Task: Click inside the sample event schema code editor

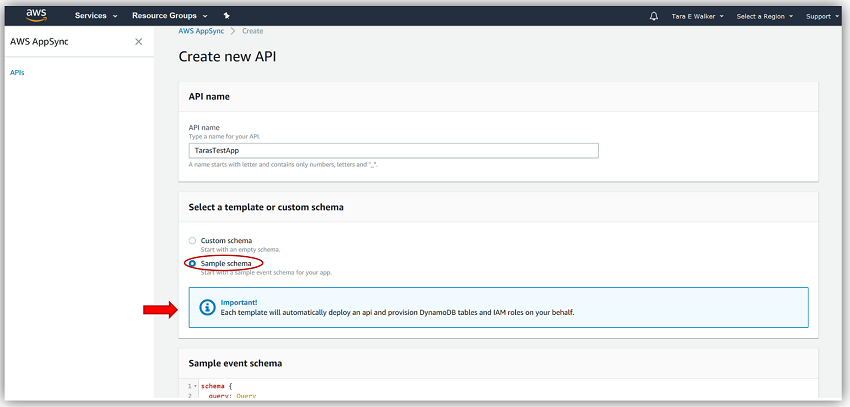Action: tap(500, 390)
